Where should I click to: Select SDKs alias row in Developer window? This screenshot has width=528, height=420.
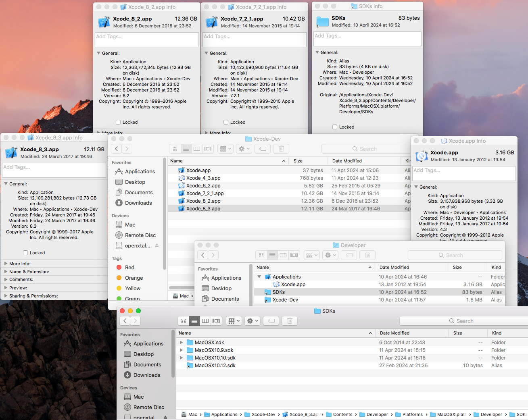click(379, 292)
